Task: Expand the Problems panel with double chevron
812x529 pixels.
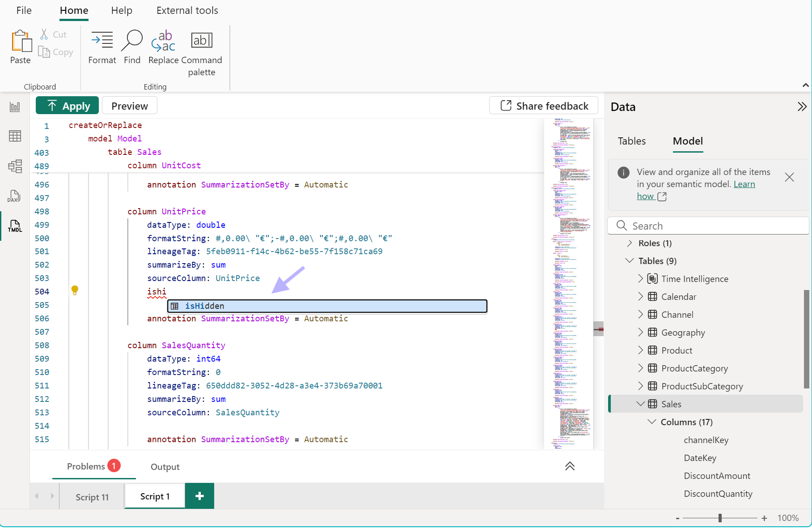Action: [570, 466]
